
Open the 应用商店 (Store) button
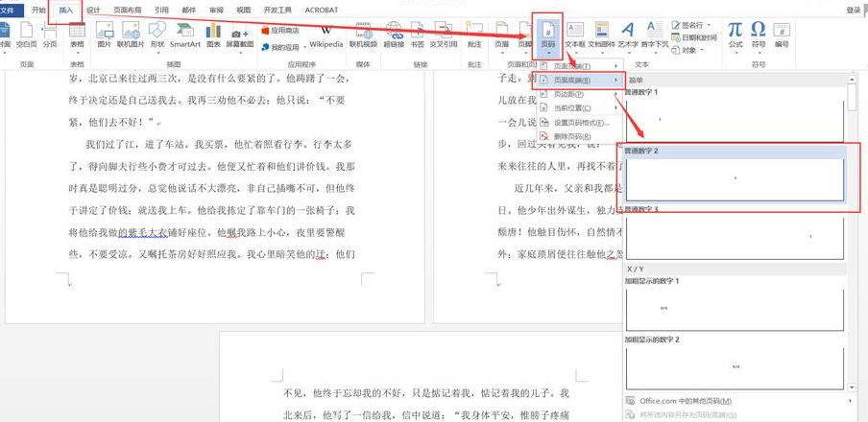[x=280, y=31]
